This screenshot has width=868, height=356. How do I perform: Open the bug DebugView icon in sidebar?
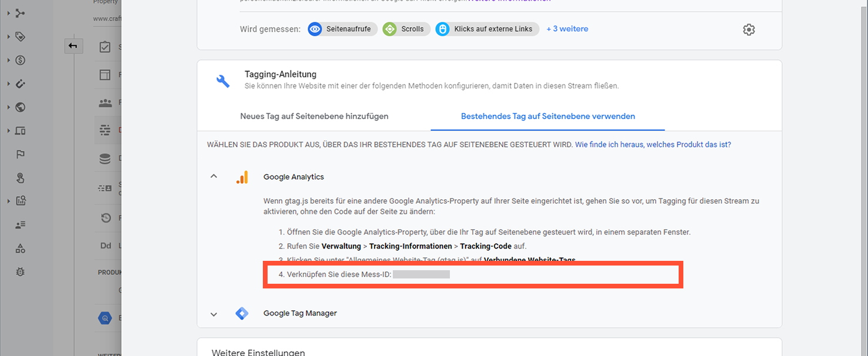click(x=21, y=271)
